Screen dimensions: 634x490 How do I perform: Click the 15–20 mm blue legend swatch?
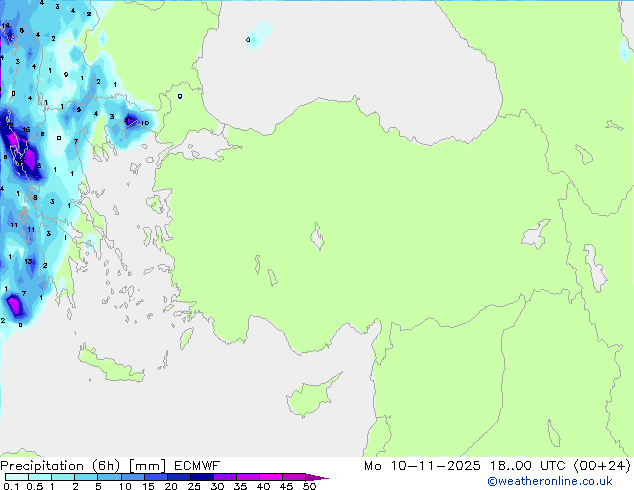[x=156, y=477]
